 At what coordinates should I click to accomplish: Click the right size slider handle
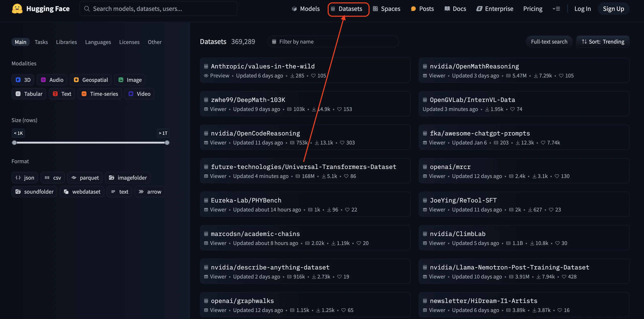[x=167, y=143]
